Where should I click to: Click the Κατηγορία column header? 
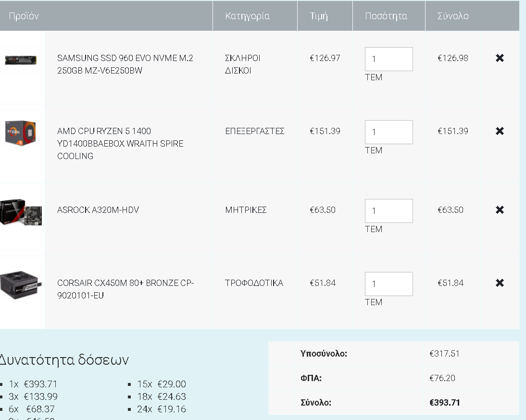[247, 16]
